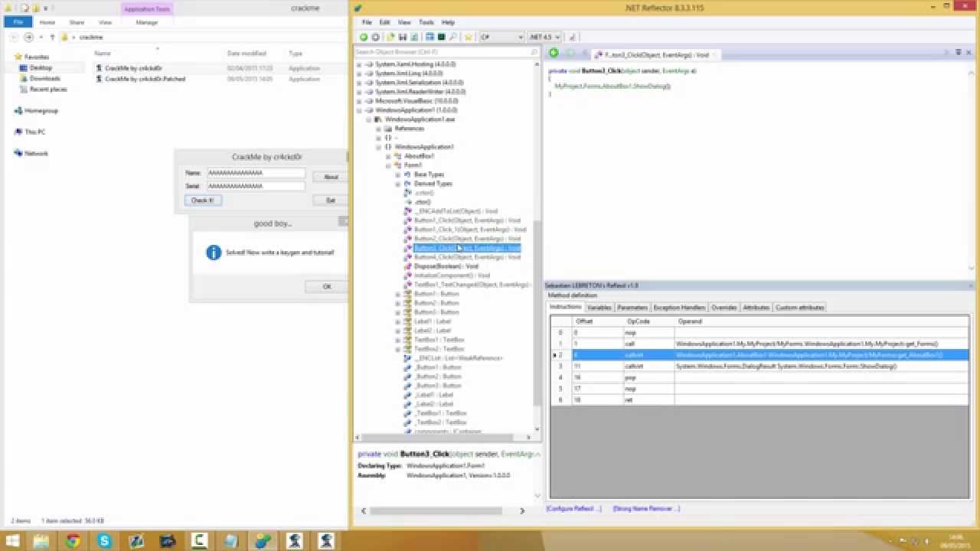Sort Explorer by Date modified column
The width and height of the screenshot is (980, 551).
[x=247, y=54]
